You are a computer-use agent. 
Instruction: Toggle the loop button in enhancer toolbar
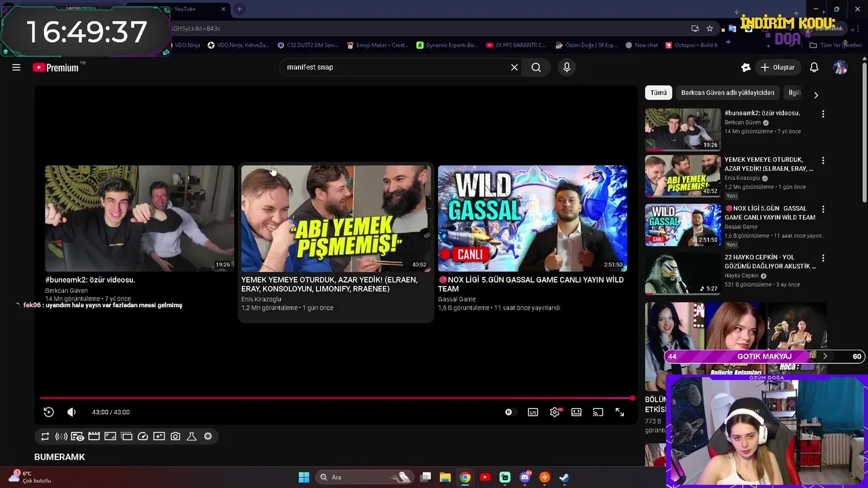[45, 436]
